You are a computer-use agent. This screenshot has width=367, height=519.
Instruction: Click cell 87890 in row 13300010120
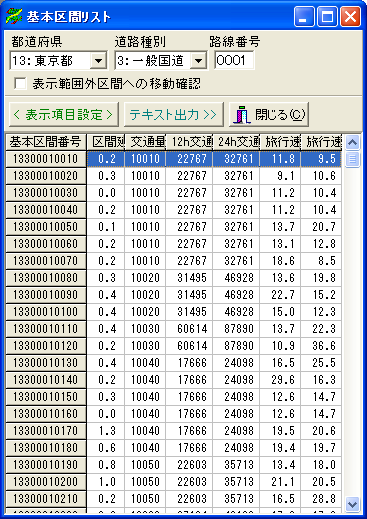236,346
